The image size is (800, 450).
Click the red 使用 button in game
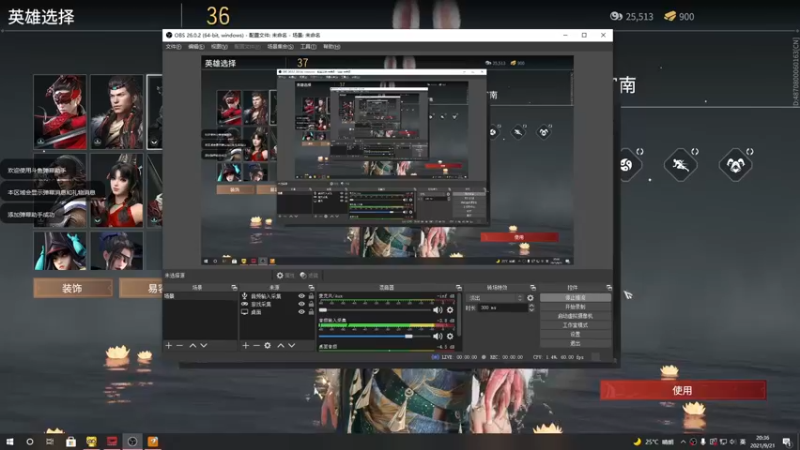click(683, 390)
